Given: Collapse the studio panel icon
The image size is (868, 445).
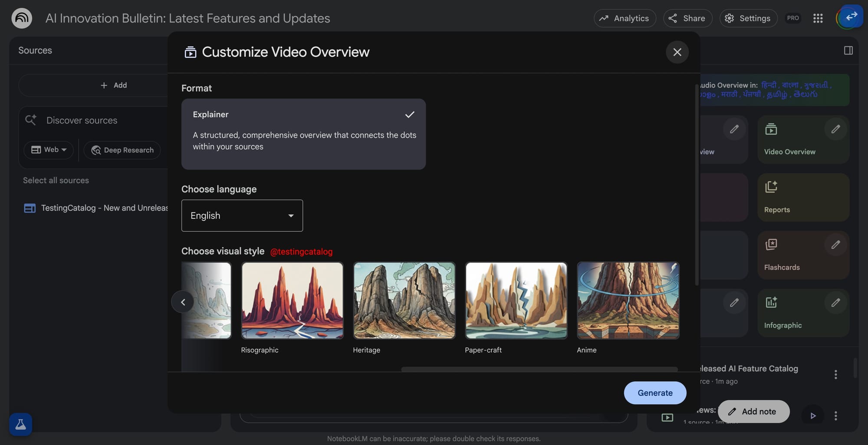Looking at the screenshot, I should pos(848,51).
